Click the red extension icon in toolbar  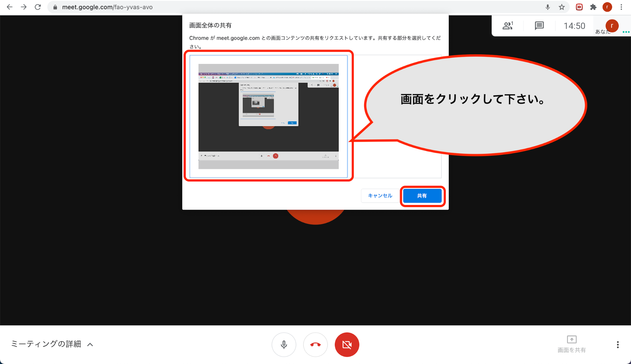coord(579,7)
